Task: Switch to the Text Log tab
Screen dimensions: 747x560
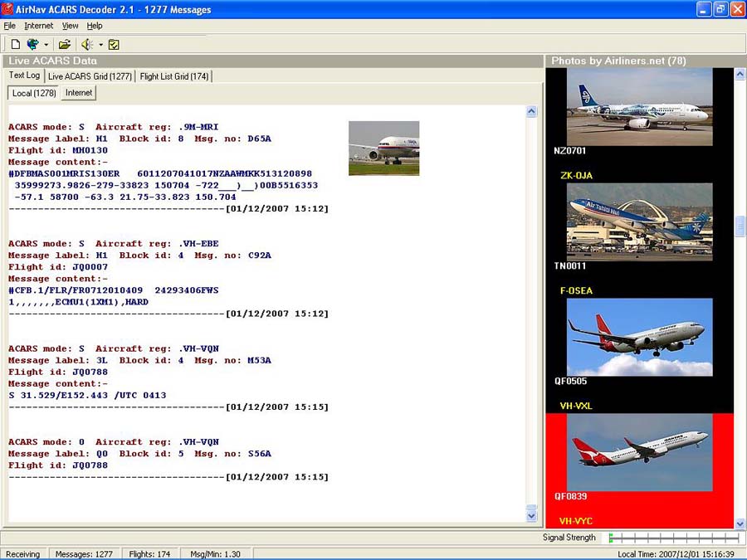Action: point(24,75)
